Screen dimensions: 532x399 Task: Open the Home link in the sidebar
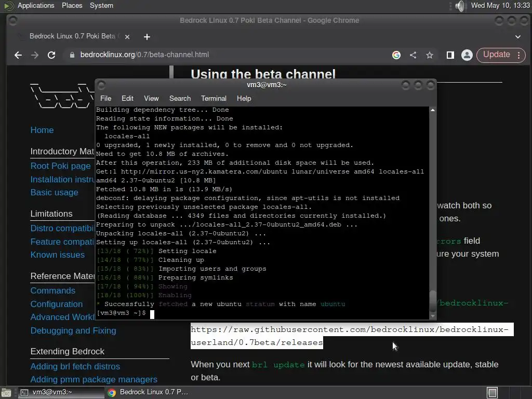(42, 130)
